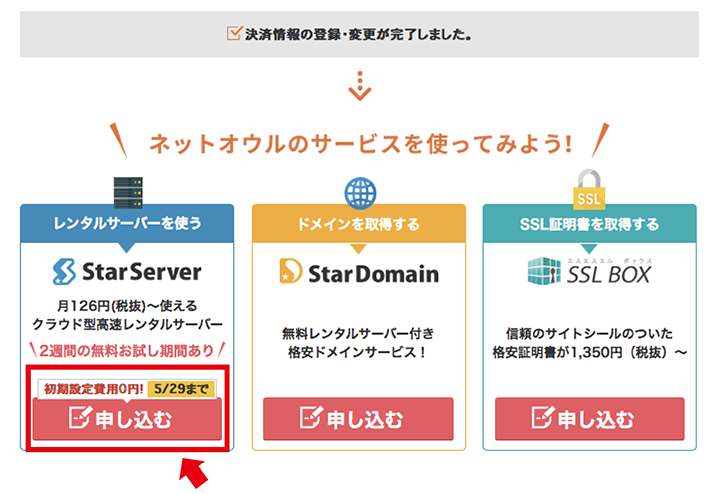720x494 pixels.
Task: Click the blue globe icon
Action: coord(360,193)
